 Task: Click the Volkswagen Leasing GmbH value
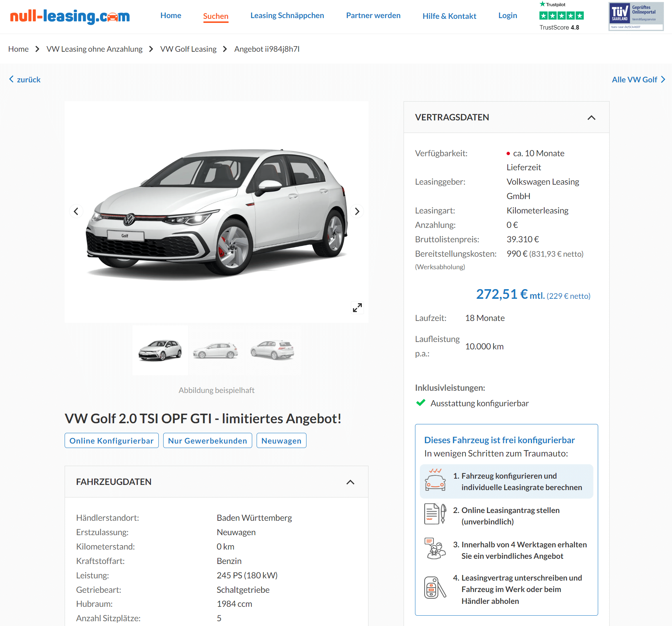543,189
